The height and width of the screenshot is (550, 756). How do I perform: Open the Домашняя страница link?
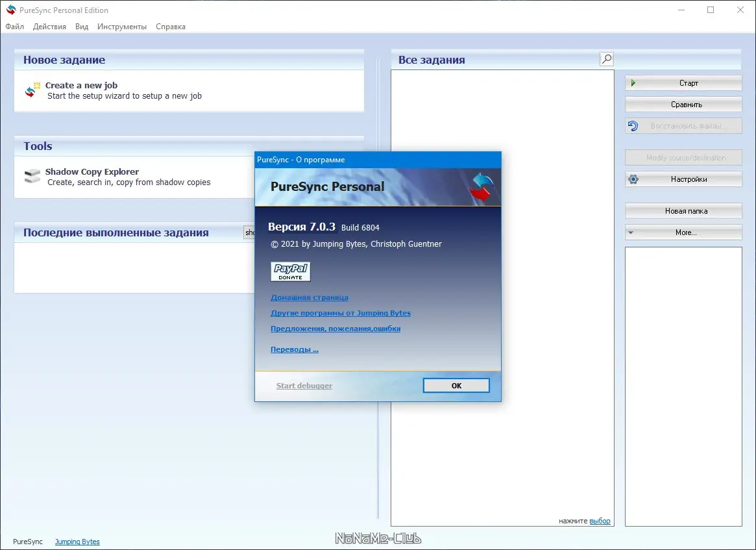(310, 297)
